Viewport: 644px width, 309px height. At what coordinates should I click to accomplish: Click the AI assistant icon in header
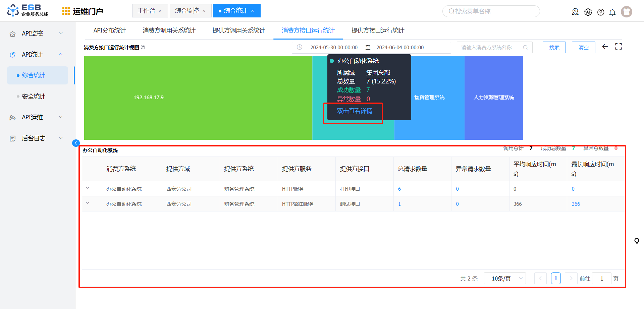[588, 12]
